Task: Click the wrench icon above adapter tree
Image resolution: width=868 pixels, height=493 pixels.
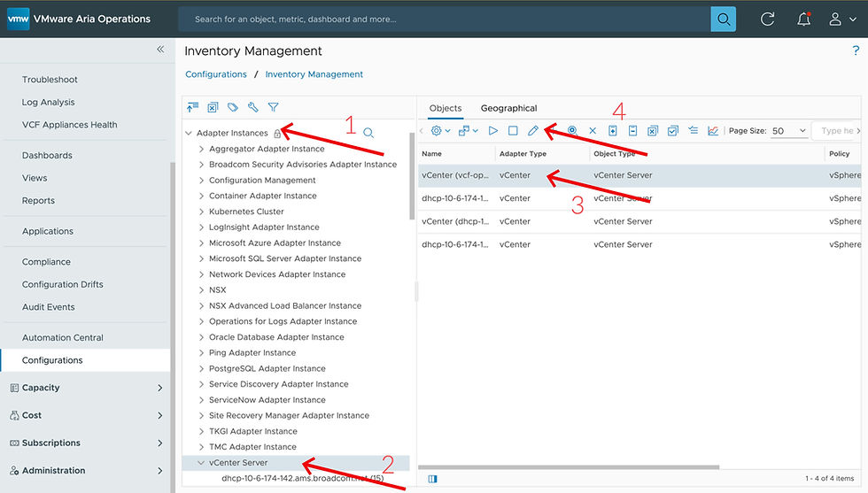Action: 253,107
